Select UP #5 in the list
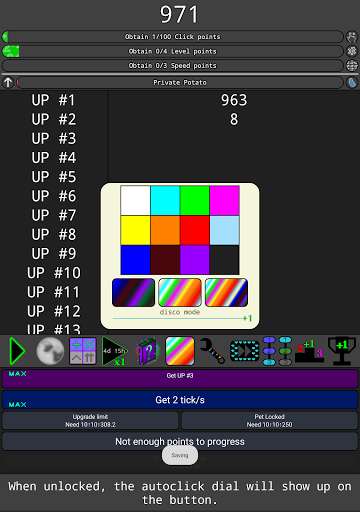Image resolution: width=360 pixels, height=512 pixels. click(54, 177)
